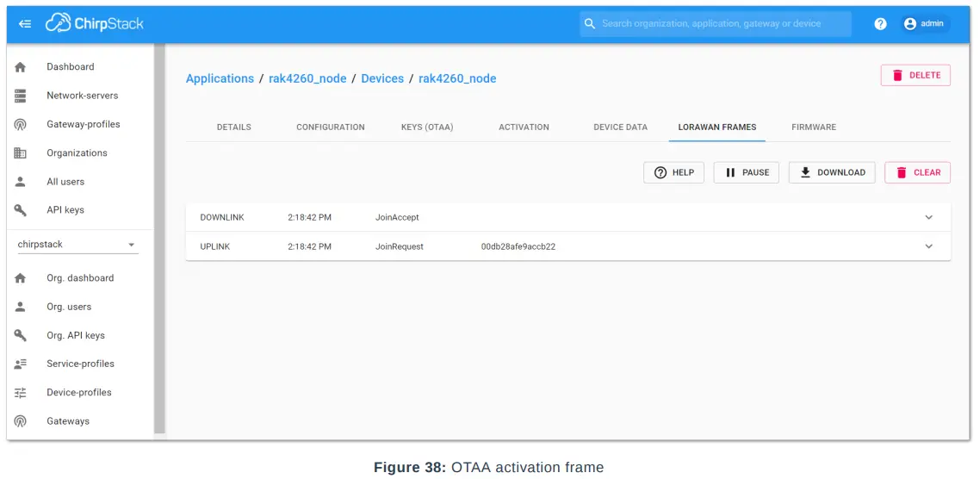Clear the frame log with CLEAR
The height and width of the screenshot is (479, 980).
pyautogui.click(x=917, y=172)
